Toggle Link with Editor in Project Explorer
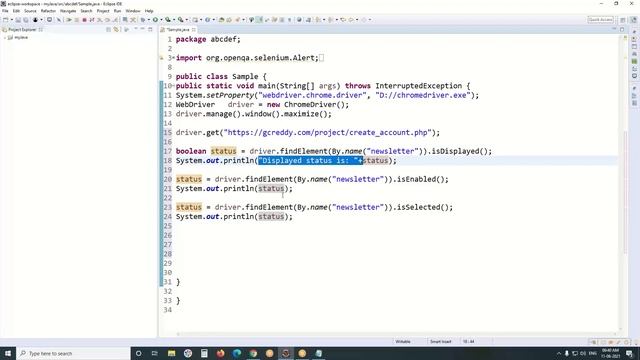The height and width of the screenshot is (360, 640). 116,29
